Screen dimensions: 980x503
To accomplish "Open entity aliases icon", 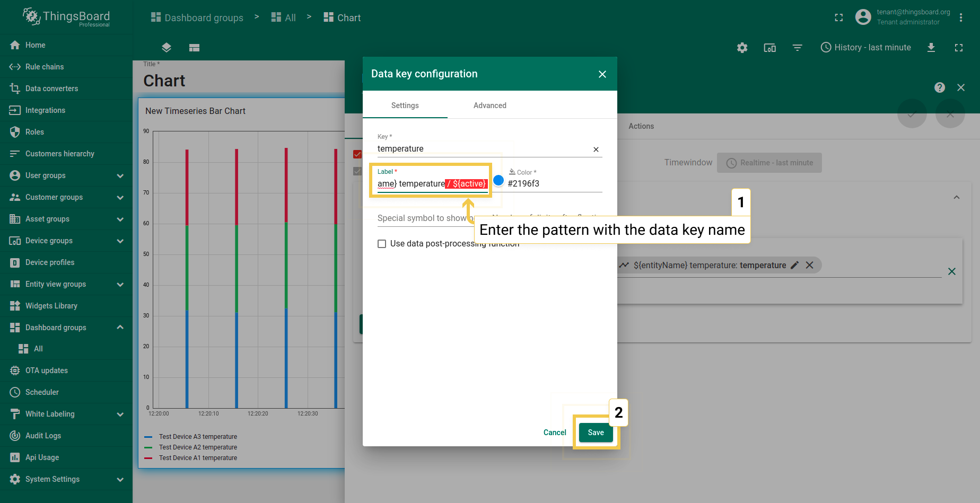I will click(770, 48).
